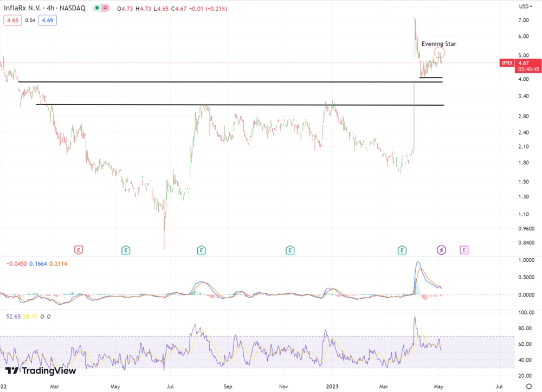Click the blue 4.69 buy price button

[x=48, y=21]
